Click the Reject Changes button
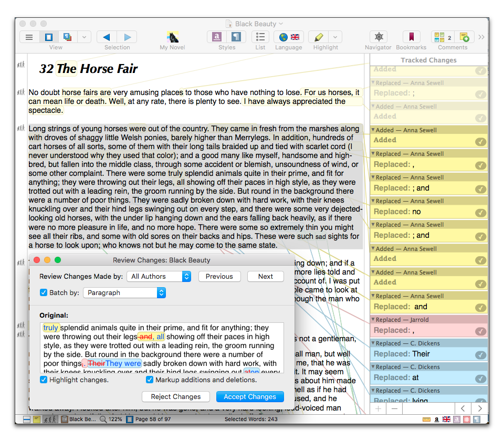This screenshot has height=441, width=504. point(176,397)
